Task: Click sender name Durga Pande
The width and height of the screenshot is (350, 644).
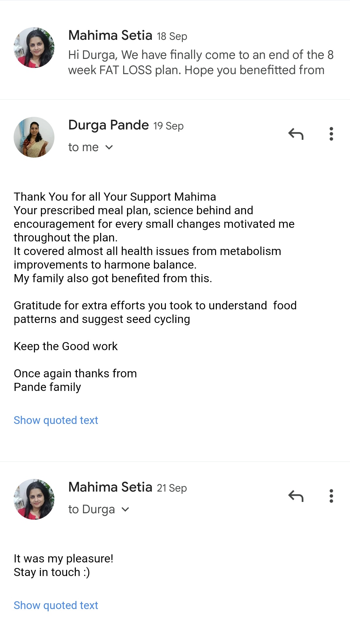Action: click(x=109, y=125)
